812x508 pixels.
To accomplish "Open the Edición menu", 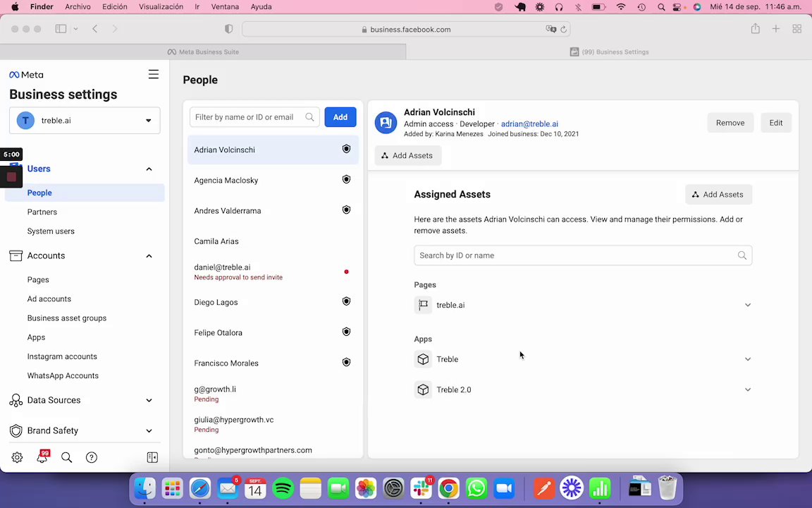I will [x=114, y=7].
